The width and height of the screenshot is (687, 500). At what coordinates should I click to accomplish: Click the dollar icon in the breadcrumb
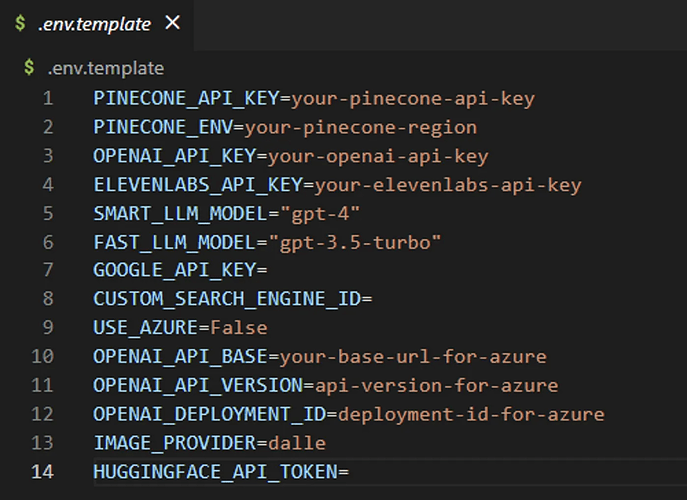coord(32,69)
